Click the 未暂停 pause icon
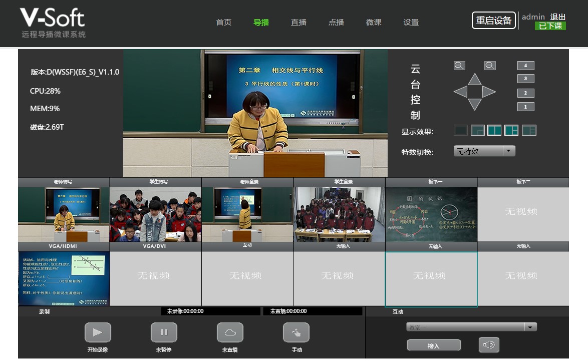Image resolution: width=588 pixels, height=364 pixels. [x=164, y=332]
